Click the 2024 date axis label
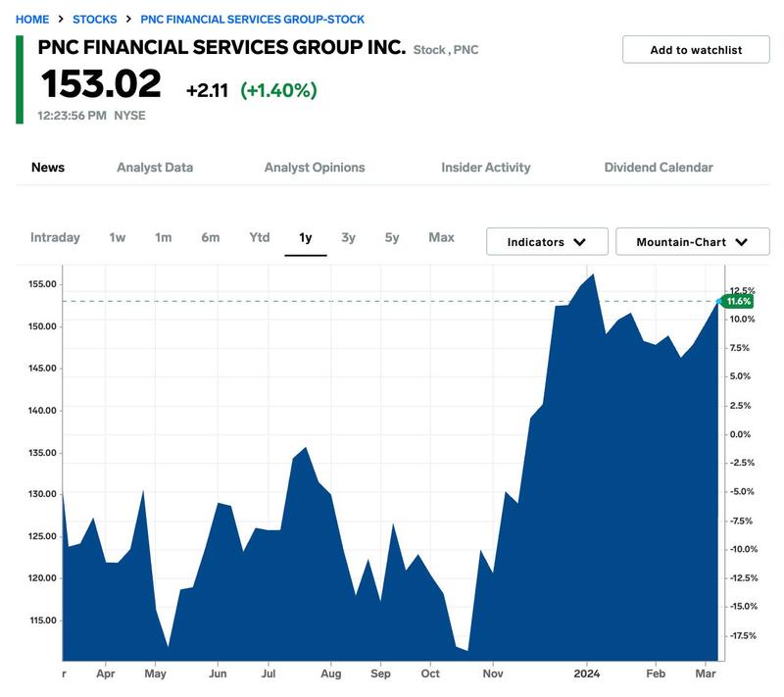This screenshot has height=697, width=784. point(587,674)
